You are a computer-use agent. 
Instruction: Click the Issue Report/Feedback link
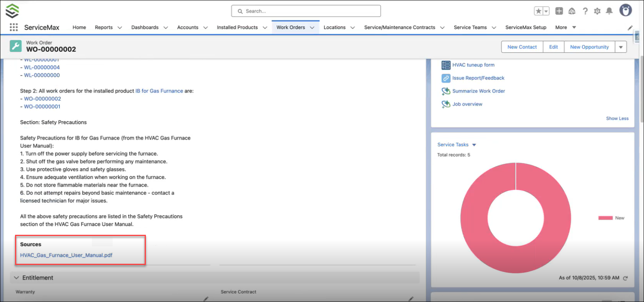tap(478, 78)
